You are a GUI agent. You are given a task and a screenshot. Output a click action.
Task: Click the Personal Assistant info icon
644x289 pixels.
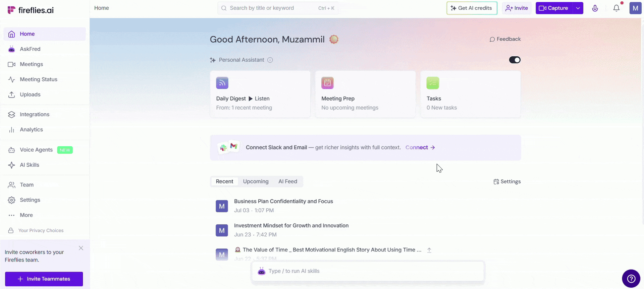[x=270, y=60]
